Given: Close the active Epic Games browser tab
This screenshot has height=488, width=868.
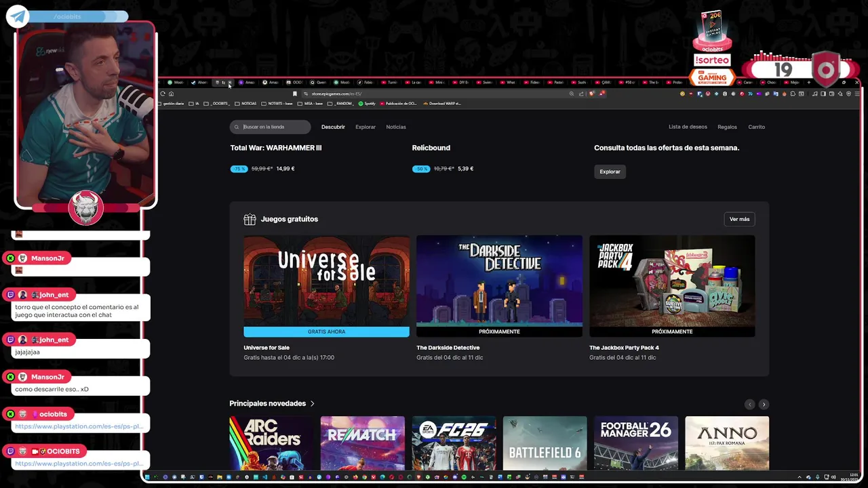Looking at the screenshot, I should click(230, 82).
